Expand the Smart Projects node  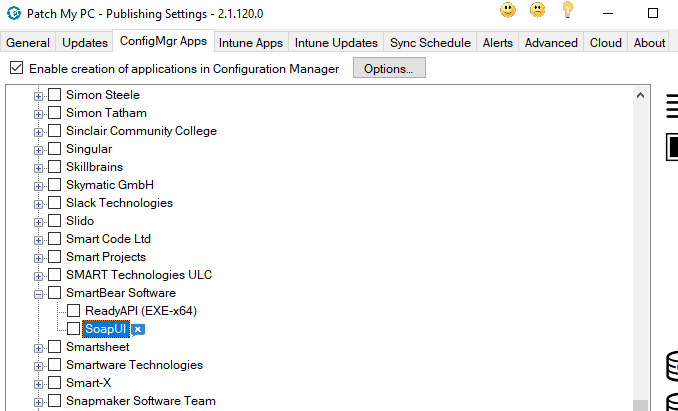pyautogui.click(x=38, y=258)
